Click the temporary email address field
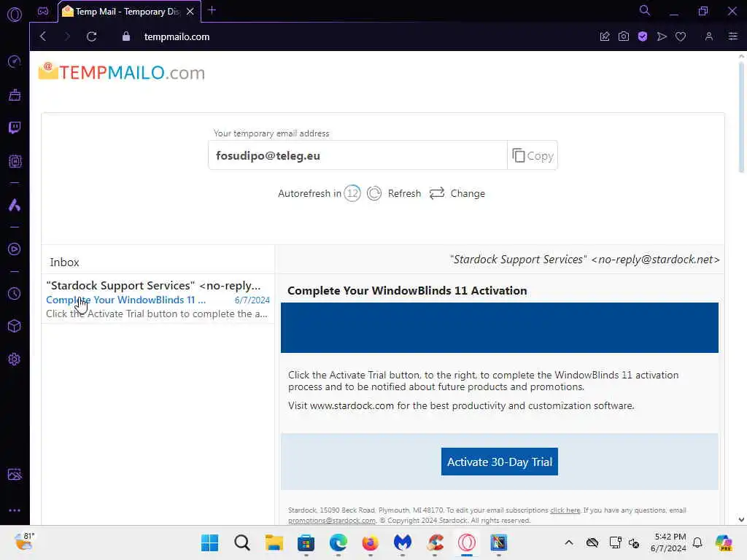 [357, 156]
